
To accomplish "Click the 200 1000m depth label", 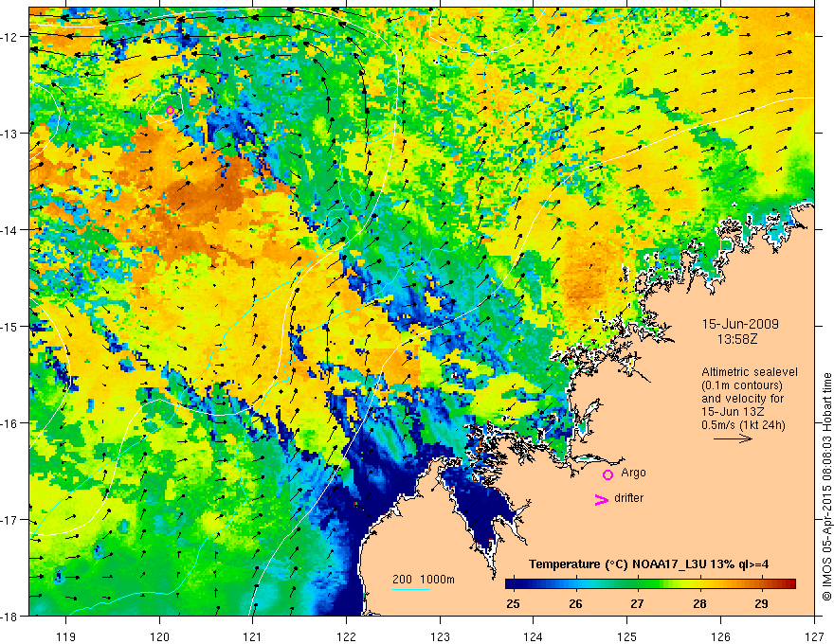I will (424, 579).
